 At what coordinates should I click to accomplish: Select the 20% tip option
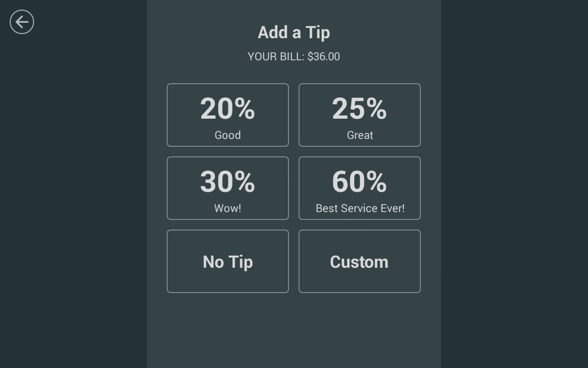point(227,115)
